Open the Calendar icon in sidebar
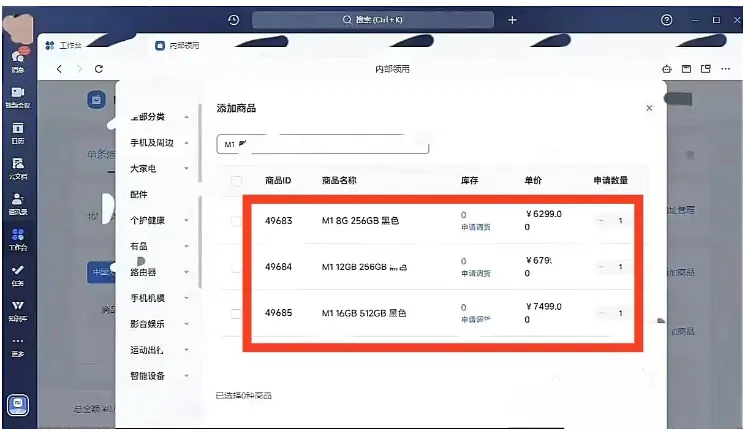Screen dimensions: 743x432 [x=17, y=132]
